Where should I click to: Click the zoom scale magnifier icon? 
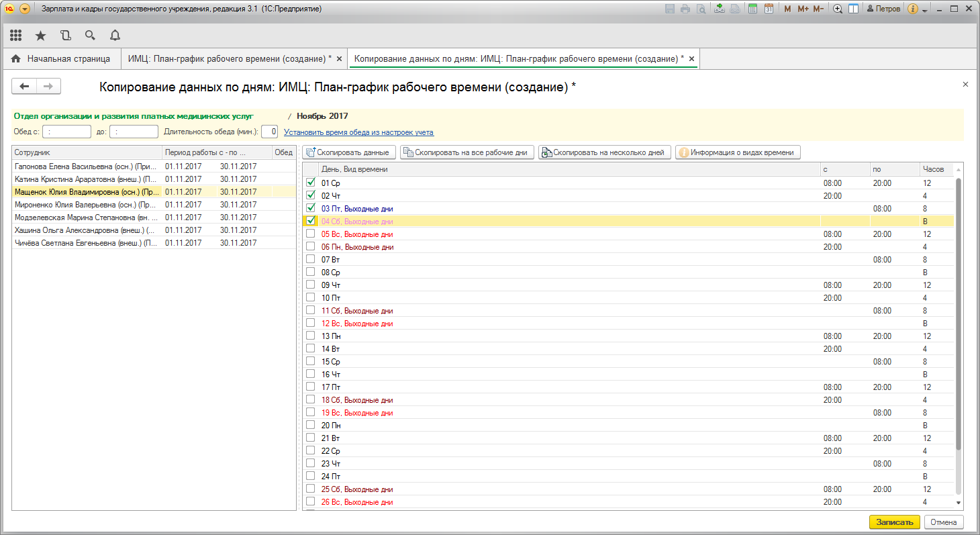coord(838,9)
